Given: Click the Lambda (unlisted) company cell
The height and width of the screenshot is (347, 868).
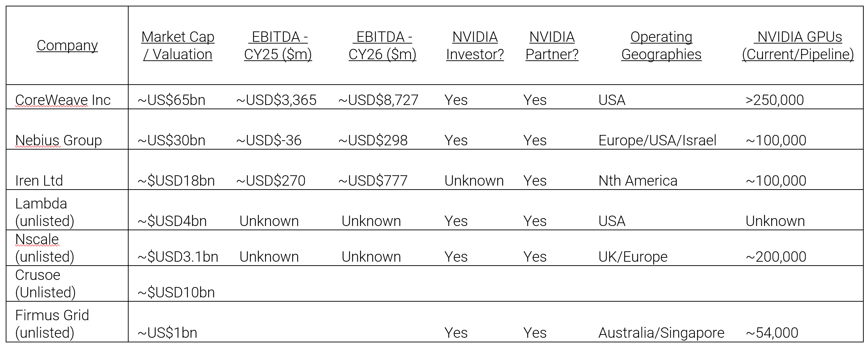Looking at the screenshot, I should click(45, 212).
